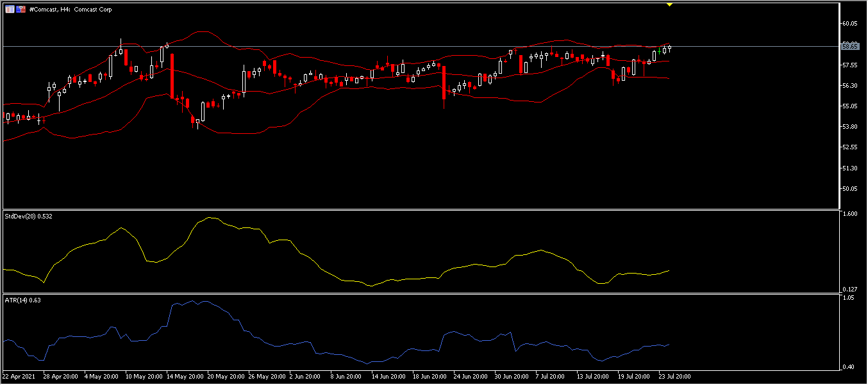Select the current price label 58.65
This screenshot has width=868, height=385.
(x=850, y=46)
